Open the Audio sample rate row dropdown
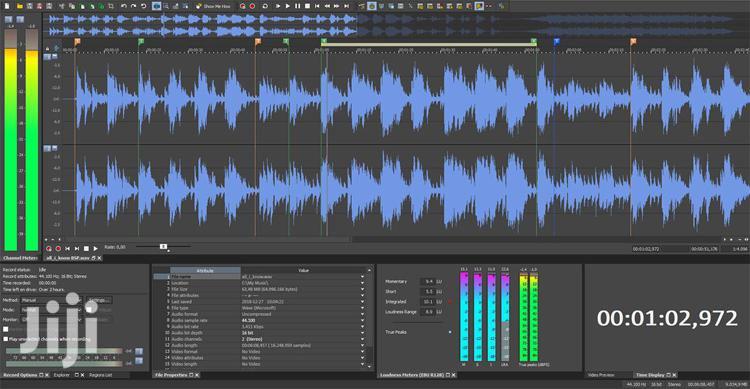Viewport: 750px width, 389px height. (362, 321)
